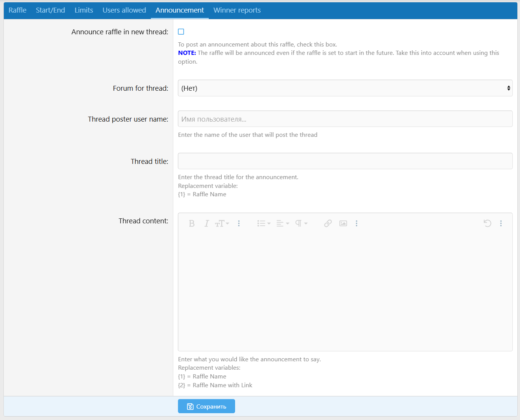Go to the Users allowed tab
520x420 pixels.
[x=124, y=10]
